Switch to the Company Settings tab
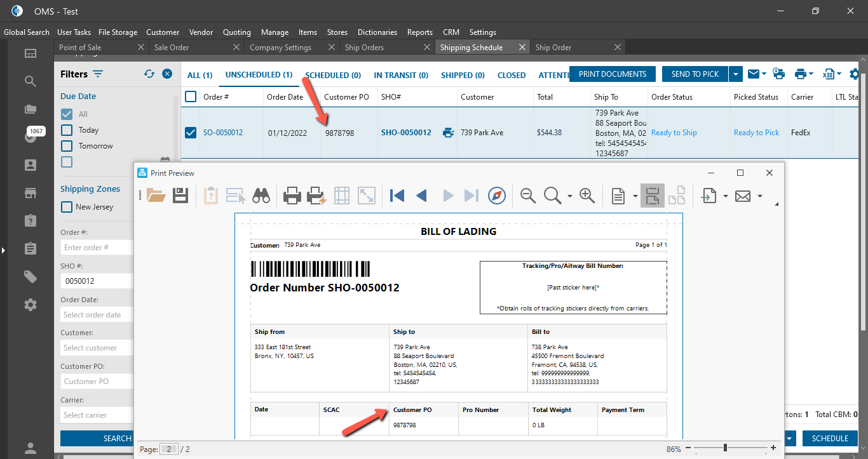The width and height of the screenshot is (868, 459). [280, 48]
